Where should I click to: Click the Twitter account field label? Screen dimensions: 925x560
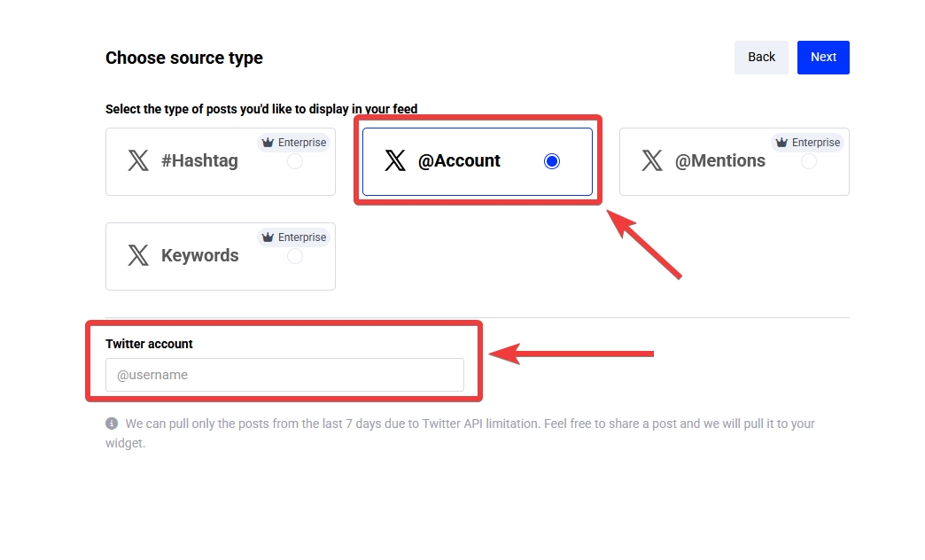point(148,344)
